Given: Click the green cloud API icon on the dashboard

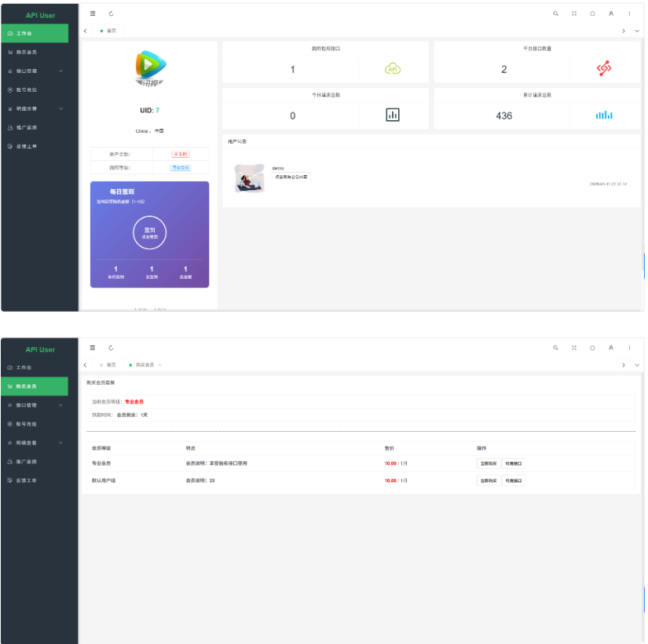Looking at the screenshot, I should point(393,69).
